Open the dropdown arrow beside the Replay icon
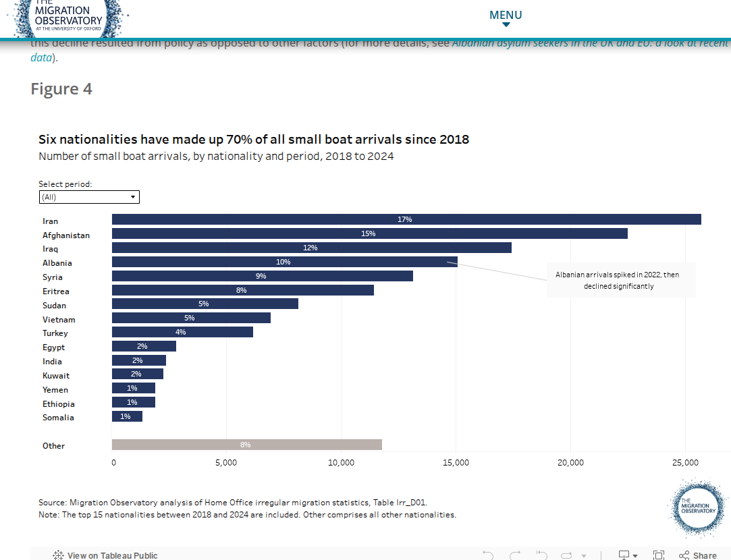The height and width of the screenshot is (560, 731). [584, 556]
